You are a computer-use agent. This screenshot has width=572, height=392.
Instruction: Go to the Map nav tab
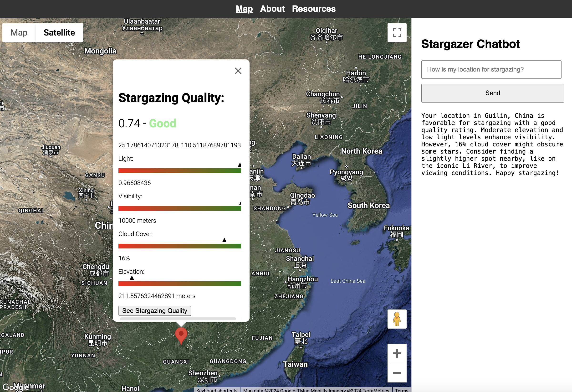244,9
